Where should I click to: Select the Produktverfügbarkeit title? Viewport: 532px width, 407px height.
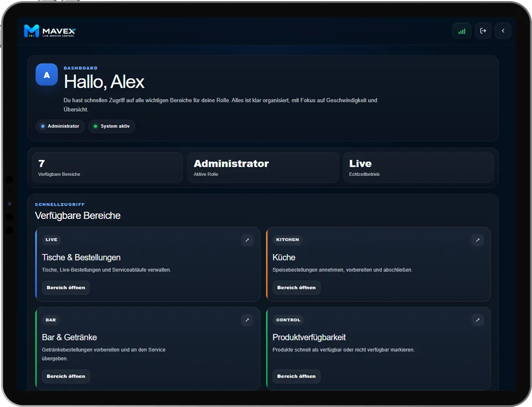[309, 337]
